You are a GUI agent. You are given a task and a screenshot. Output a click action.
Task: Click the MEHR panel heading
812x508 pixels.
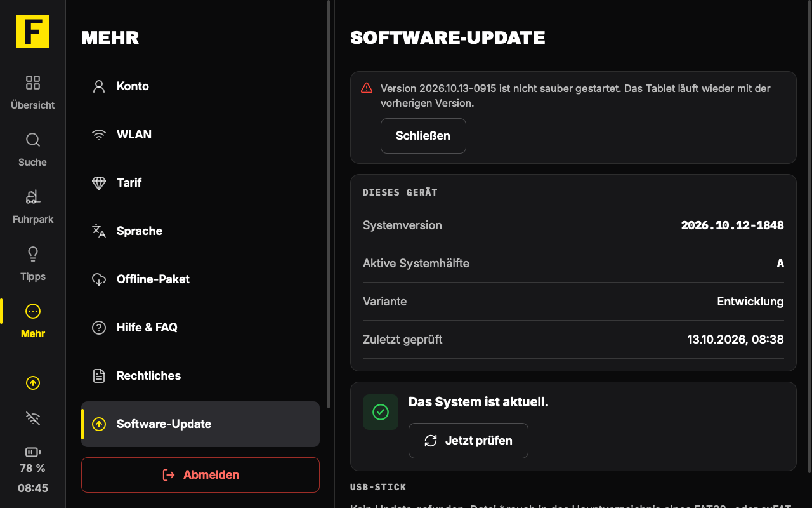110,38
